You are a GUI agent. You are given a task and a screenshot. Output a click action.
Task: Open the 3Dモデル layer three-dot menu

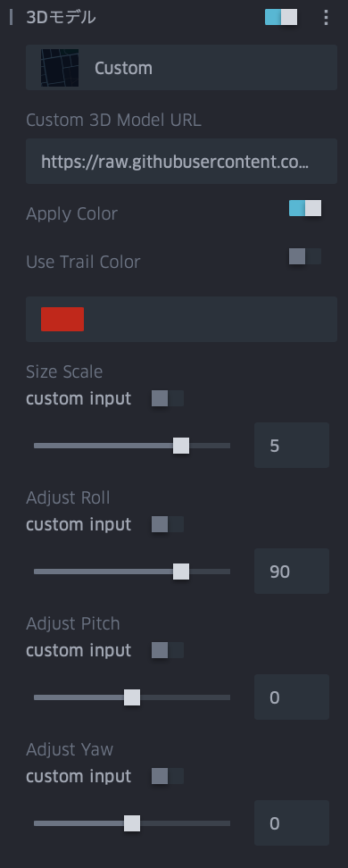coord(326,17)
